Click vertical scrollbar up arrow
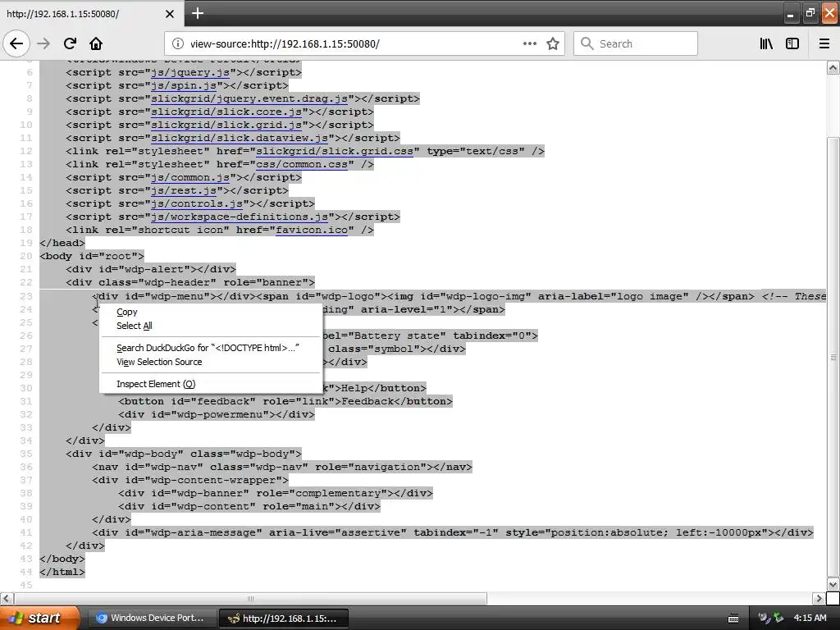This screenshot has height=630, width=840. (x=833, y=68)
